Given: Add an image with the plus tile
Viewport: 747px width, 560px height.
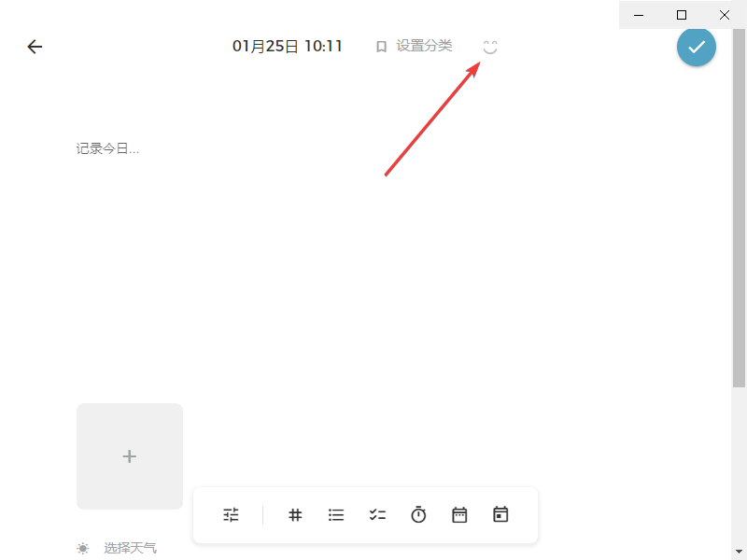Looking at the screenshot, I should (x=130, y=456).
